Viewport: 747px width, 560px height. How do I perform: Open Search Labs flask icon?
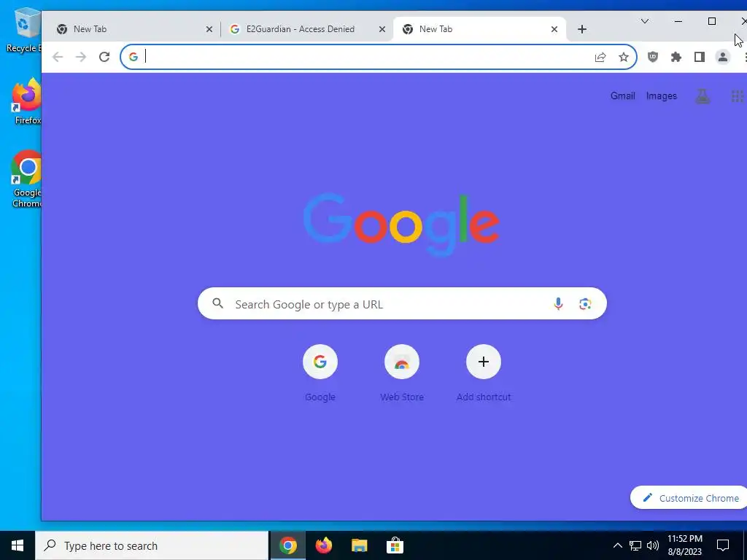pyautogui.click(x=703, y=96)
